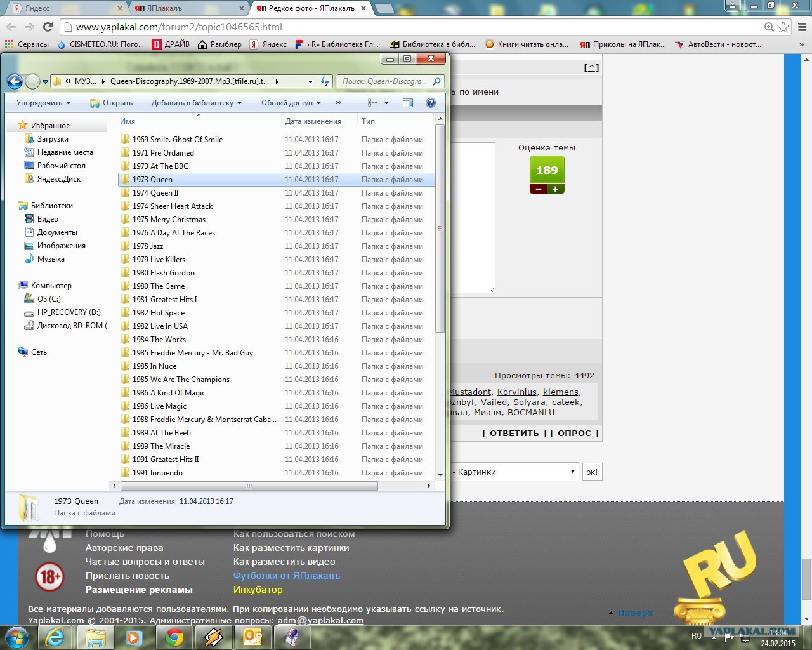Go back in the Explorer window
The height and width of the screenshot is (650, 812).
(15, 81)
